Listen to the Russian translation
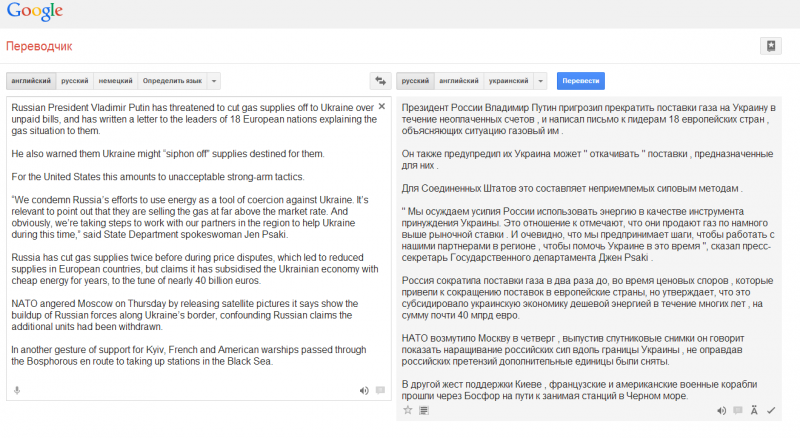This screenshot has width=800, height=438. click(721, 410)
